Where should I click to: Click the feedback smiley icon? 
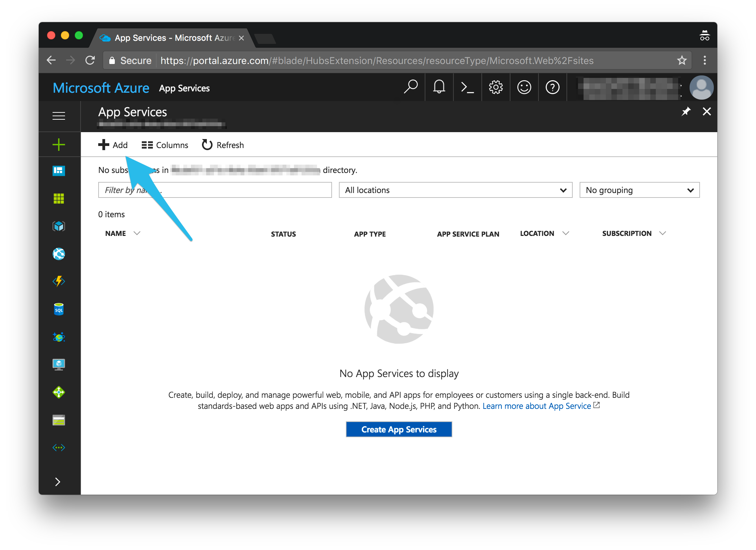pos(524,87)
